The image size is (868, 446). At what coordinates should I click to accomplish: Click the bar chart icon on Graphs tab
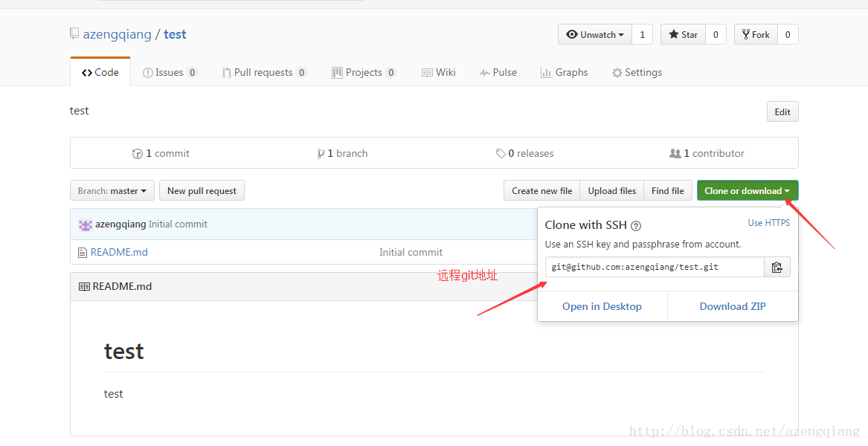pyautogui.click(x=546, y=73)
